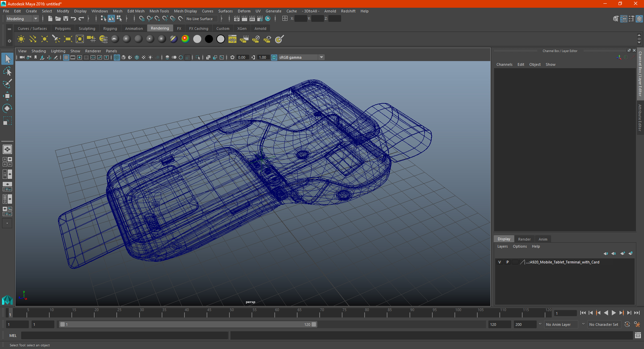
Task: Pick the Rotate tool in toolbox
Action: [x=7, y=108]
